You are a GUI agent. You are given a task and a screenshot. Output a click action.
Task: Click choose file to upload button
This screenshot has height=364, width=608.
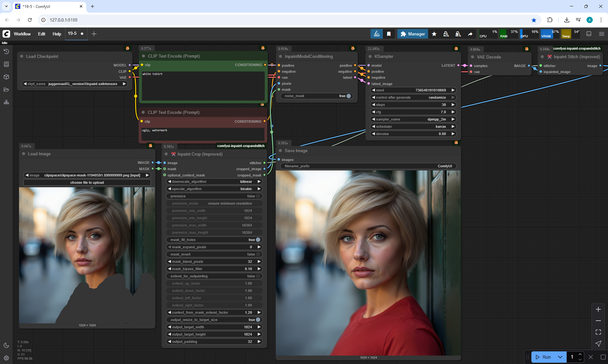click(x=87, y=182)
